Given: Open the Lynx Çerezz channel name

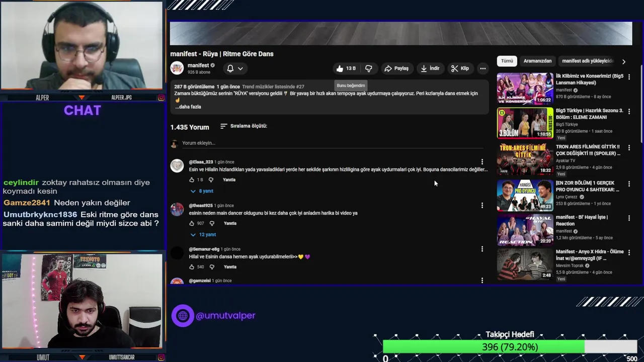Looking at the screenshot, I should [567, 197].
